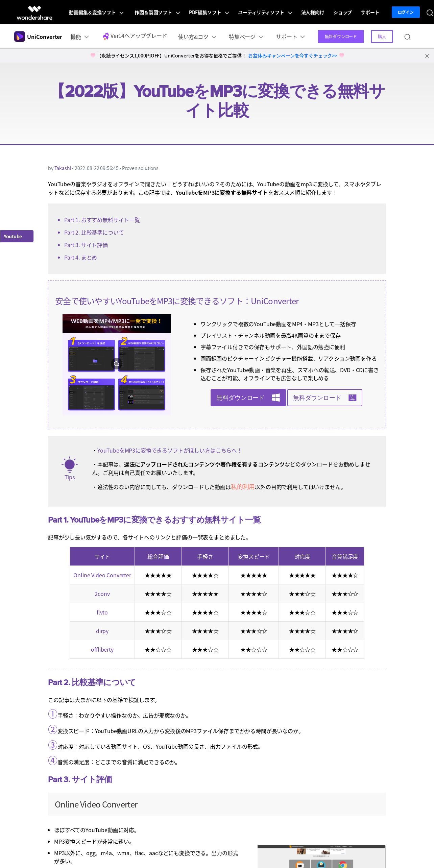Click the UniConverter logo icon
This screenshot has height=868, width=434.
[20, 37]
